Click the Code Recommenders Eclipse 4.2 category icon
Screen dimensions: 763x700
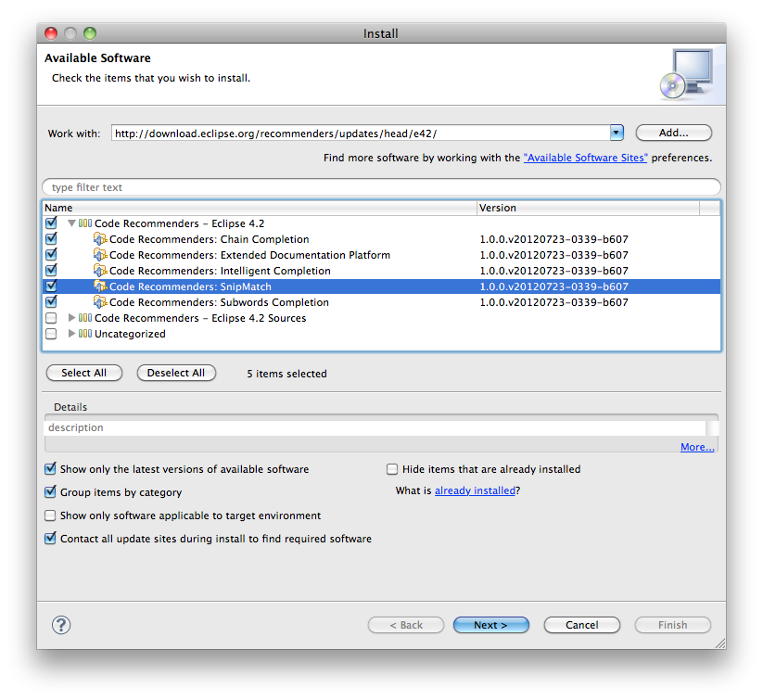85,223
